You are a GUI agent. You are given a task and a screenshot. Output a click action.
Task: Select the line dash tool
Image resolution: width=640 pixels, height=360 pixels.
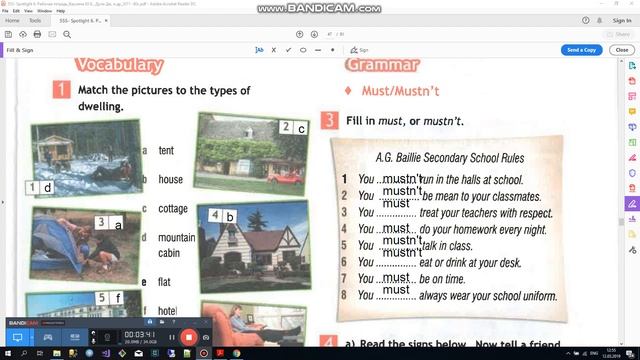pos(318,50)
